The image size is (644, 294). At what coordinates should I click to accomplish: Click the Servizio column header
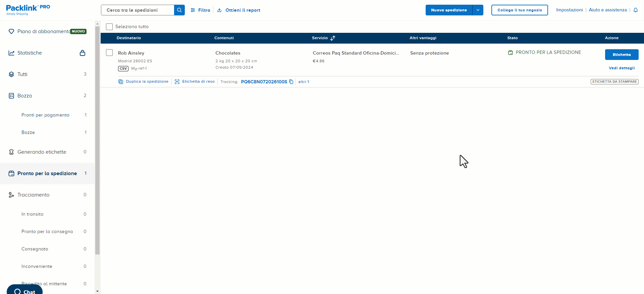[x=320, y=38]
